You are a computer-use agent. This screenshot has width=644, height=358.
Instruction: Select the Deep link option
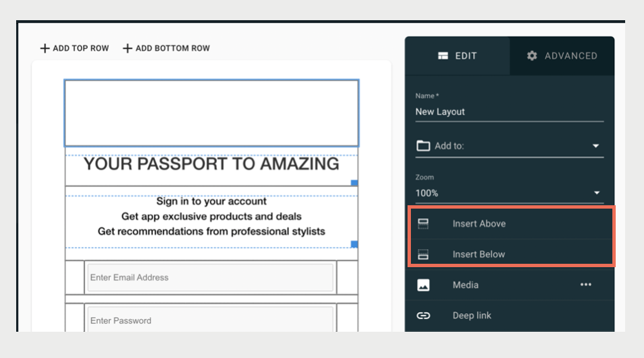(509, 316)
